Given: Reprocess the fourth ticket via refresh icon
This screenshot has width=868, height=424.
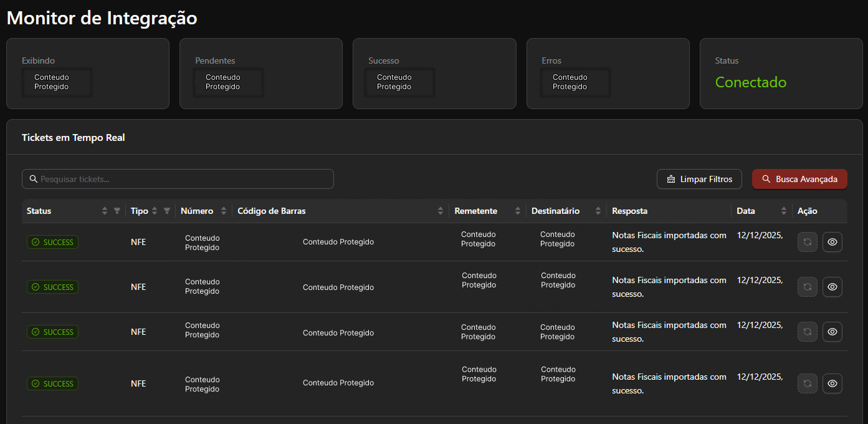Looking at the screenshot, I should 808,383.
